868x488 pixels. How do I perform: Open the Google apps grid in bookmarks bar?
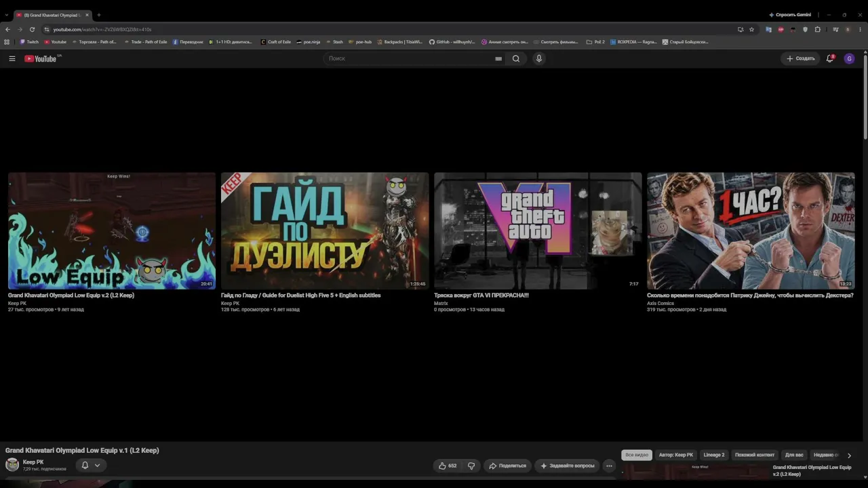(7, 42)
